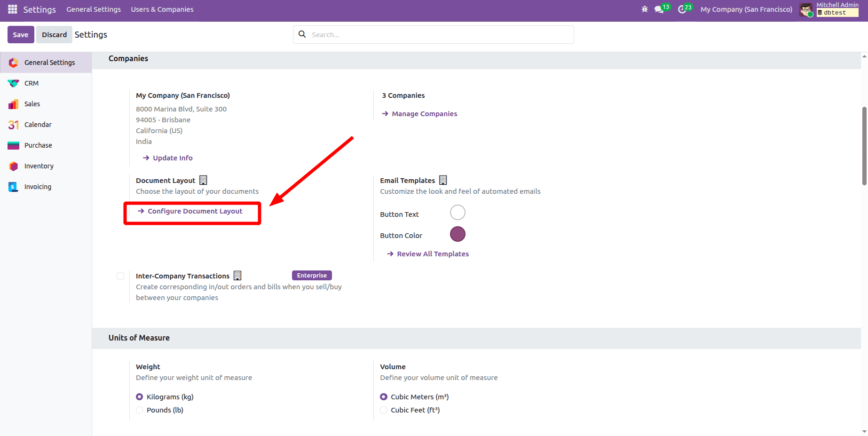Viewport: 868px width, 436px height.
Task: Follow the Update Info link
Action: pos(168,158)
